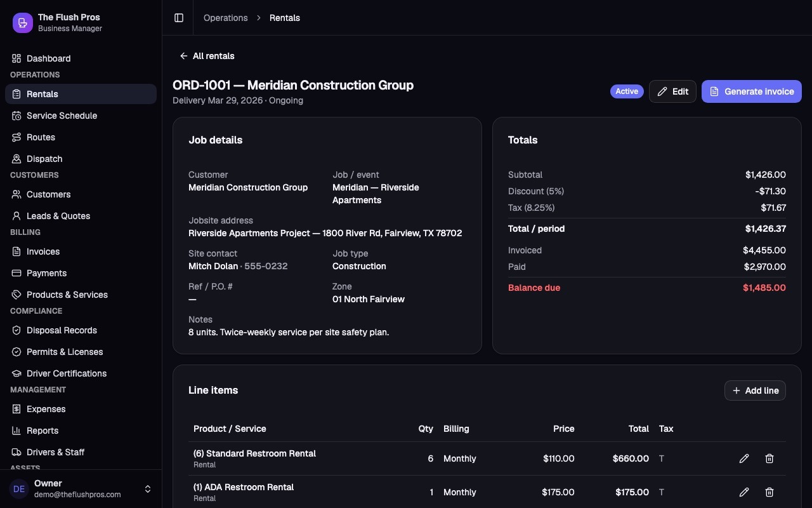Click the Products & Services tag icon

coord(16,295)
